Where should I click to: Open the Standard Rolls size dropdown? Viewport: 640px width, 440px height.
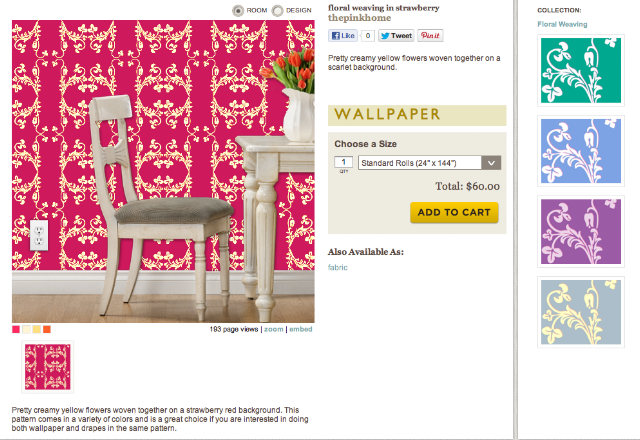click(429, 163)
